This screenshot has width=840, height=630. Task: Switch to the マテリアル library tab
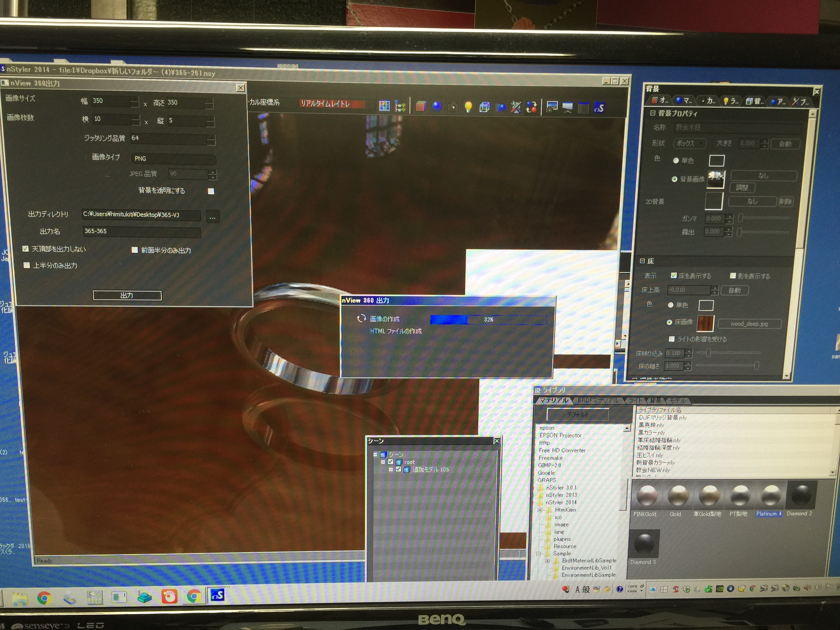(x=554, y=400)
